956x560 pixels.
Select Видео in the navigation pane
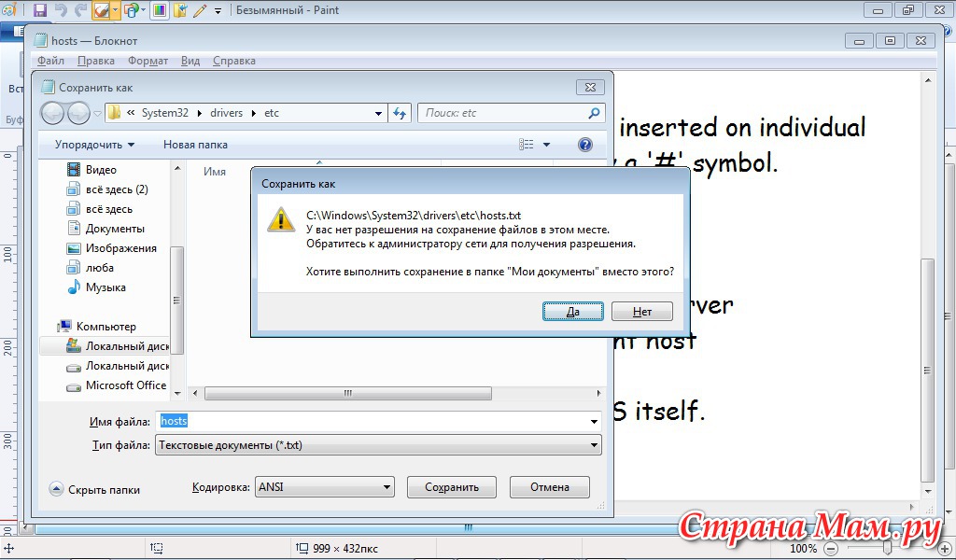[101, 170]
